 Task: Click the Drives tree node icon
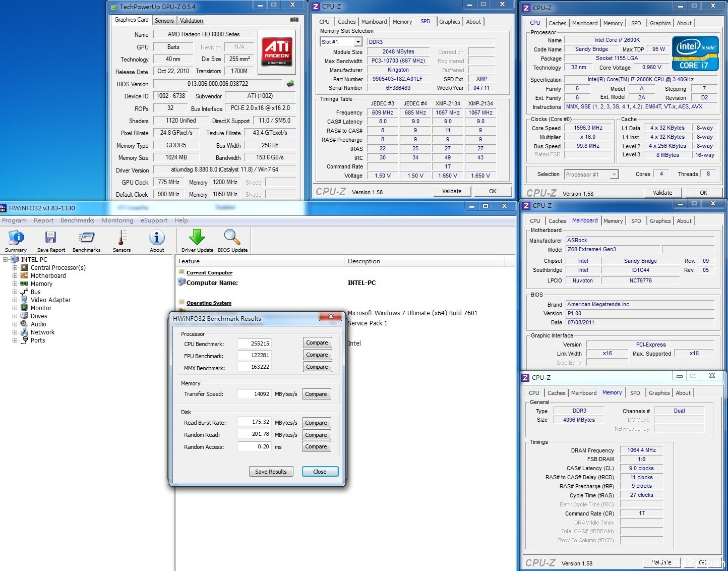[24, 316]
